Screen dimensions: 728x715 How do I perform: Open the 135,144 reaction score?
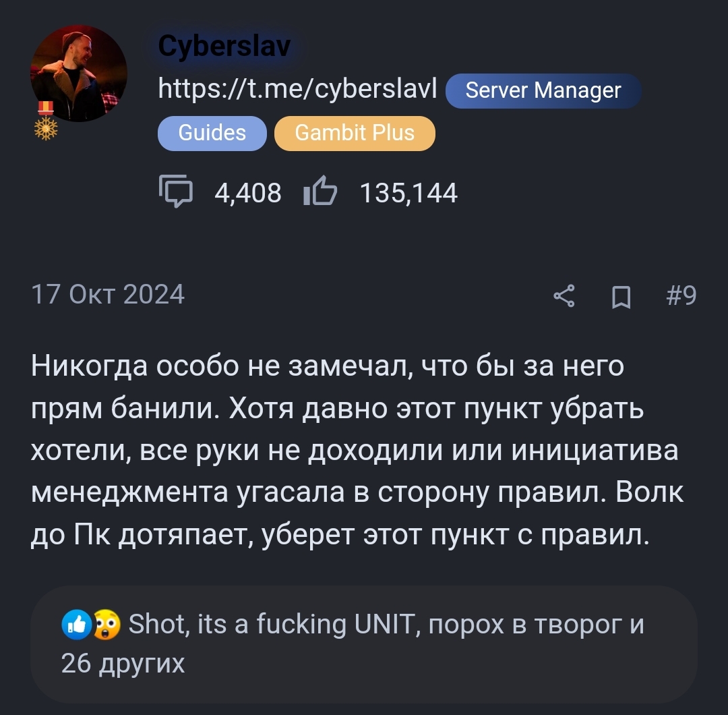point(409,193)
